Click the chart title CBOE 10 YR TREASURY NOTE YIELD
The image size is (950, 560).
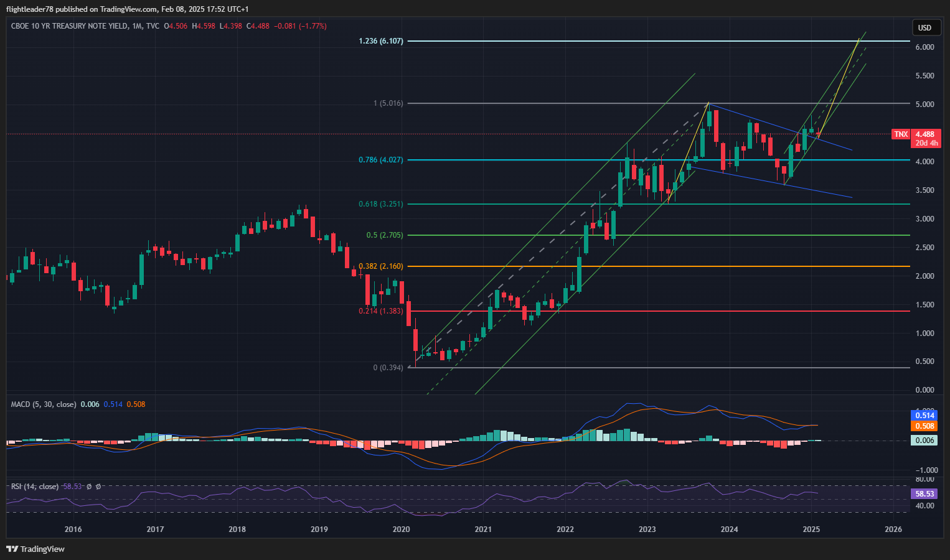click(69, 26)
